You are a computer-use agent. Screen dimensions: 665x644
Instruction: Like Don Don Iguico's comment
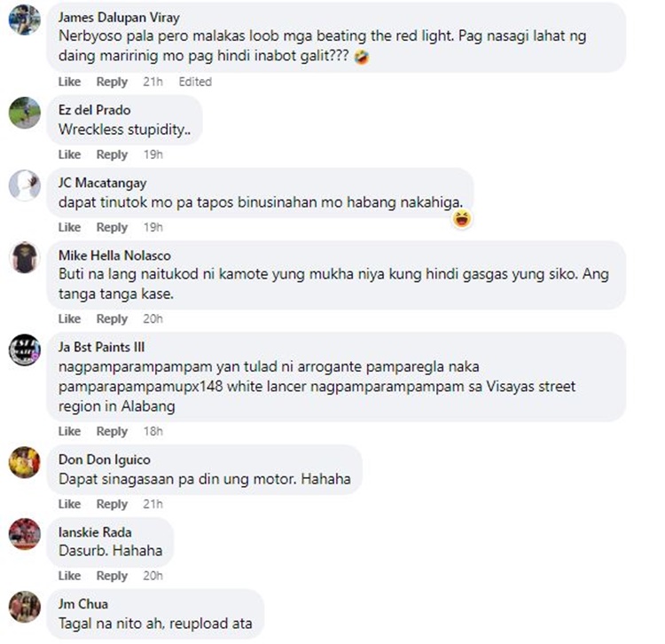pyautogui.click(x=69, y=504)
